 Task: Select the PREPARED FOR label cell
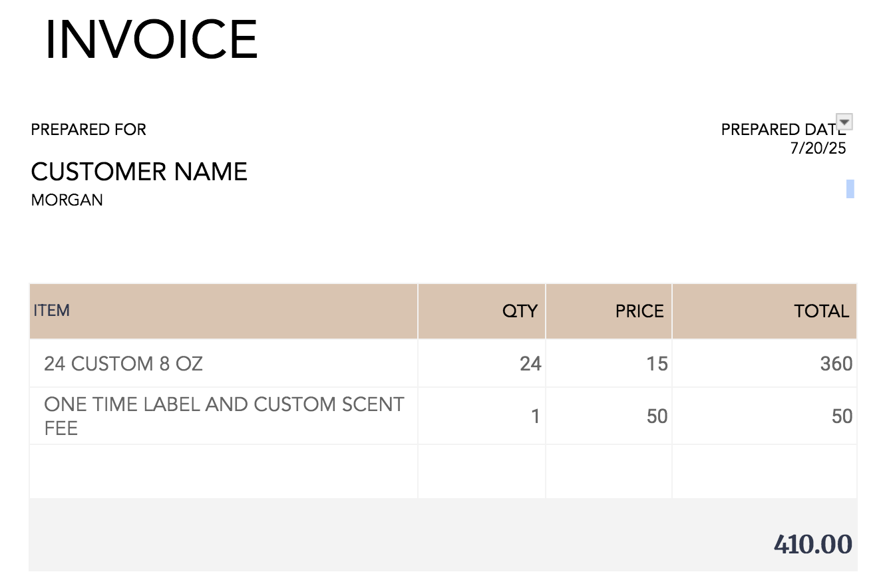(88, 130)
